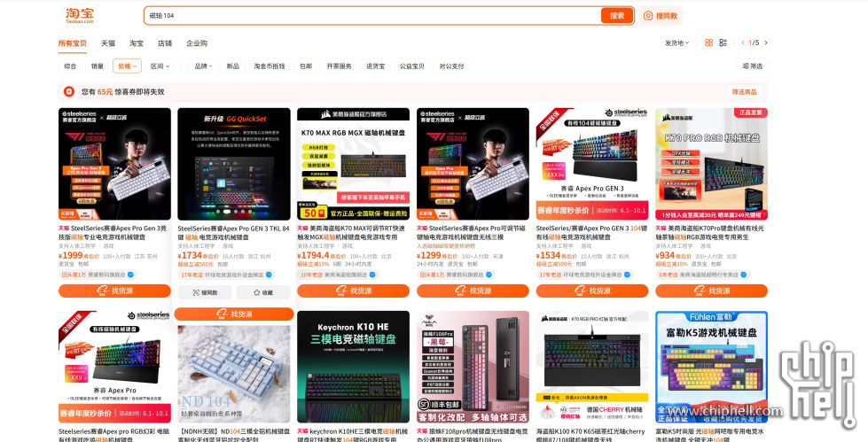Viewport: 868px width, 442px height.
Task: Click 找货源 under the ¥1999 item
Action: click(x=114, y=291)
